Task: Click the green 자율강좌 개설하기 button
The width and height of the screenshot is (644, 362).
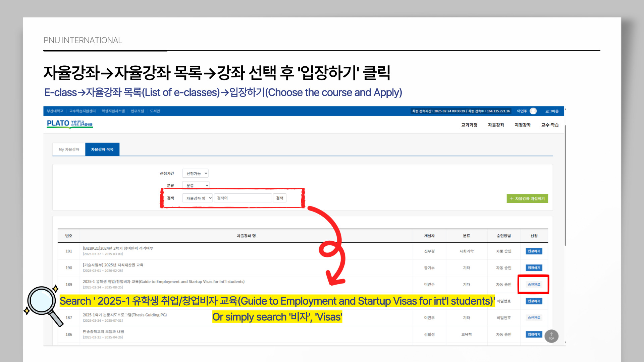Action: click(527, 199)
